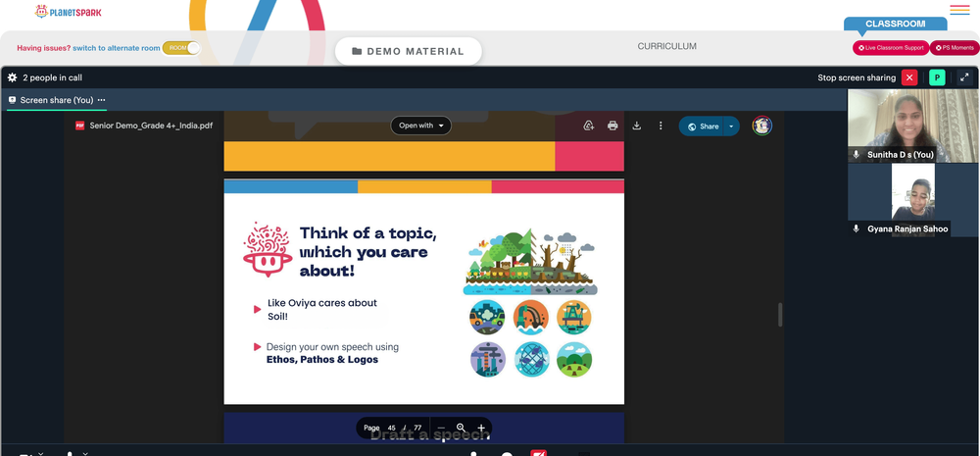Screen dimensions: 980x456
Task: Click the yellow oil rig circle icon
Action: click(573, 317)
